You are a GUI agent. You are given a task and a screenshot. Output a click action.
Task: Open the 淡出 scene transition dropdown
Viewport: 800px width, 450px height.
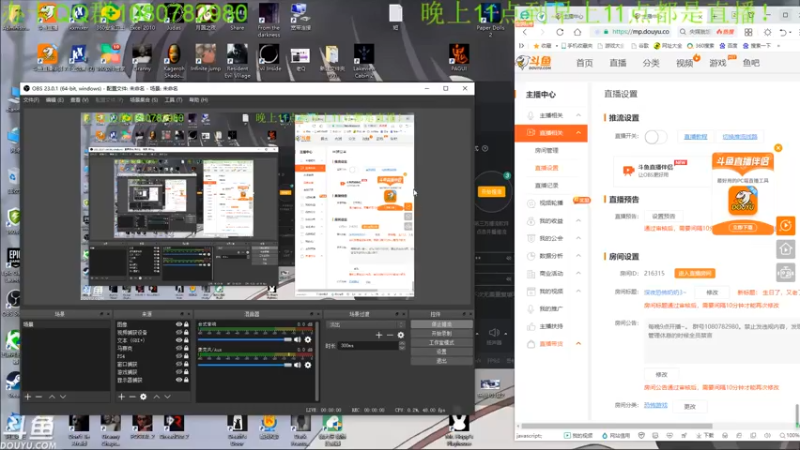click(366, 324)
